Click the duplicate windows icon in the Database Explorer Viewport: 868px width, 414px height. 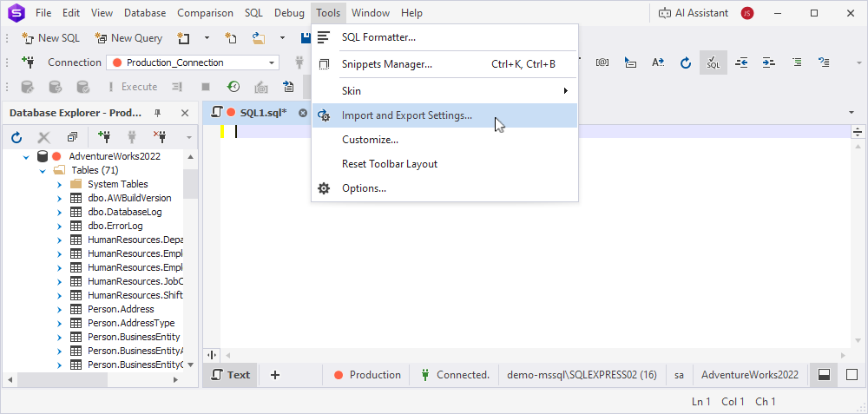pyautogui.click(x=72, y=137)
